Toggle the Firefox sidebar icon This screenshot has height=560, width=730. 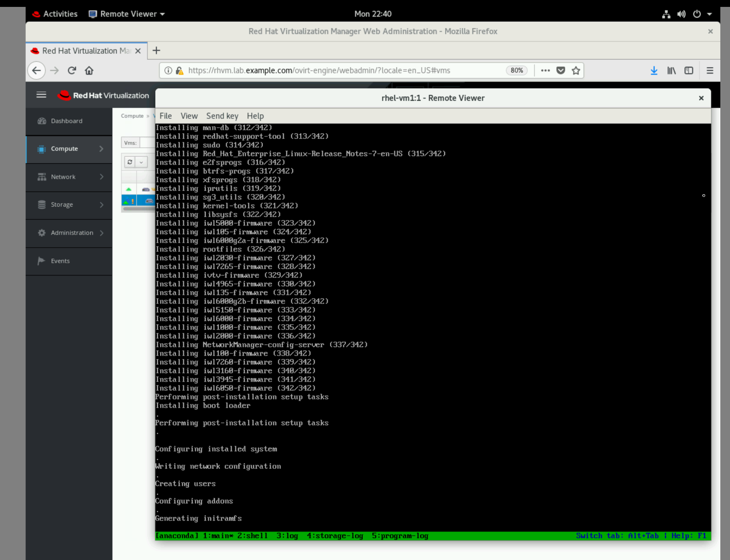tap(689, 70)
